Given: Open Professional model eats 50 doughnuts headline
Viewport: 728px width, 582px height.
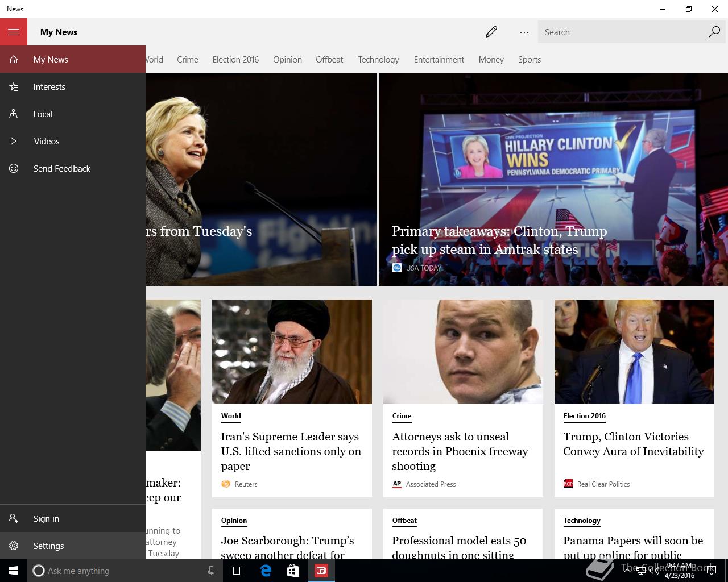Looking at the screenshot, I should 460,547.
